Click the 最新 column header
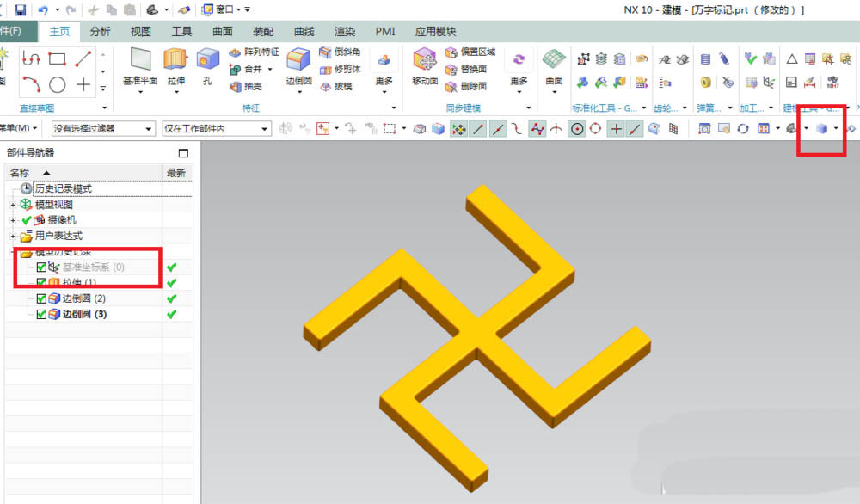Image resolution: width=860 pixels, height=504 pixels. 176,173
